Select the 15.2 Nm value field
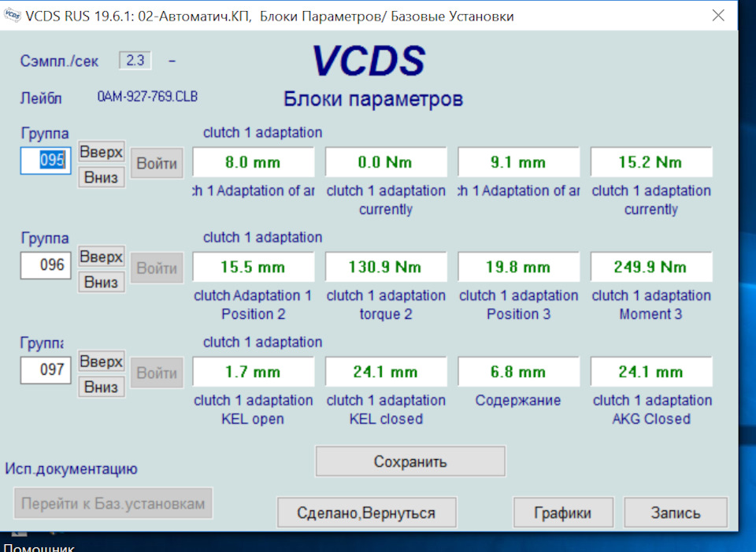 coord(651,162)
